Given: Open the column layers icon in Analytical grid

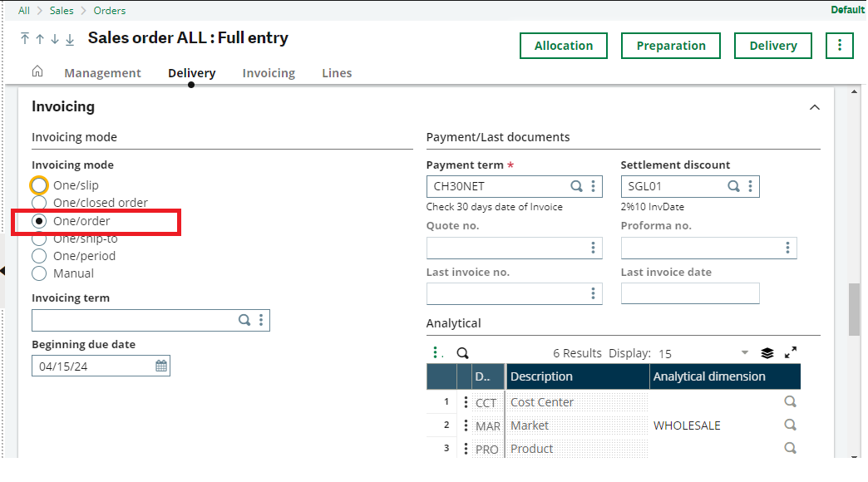Looking at the screenshot, I should point(767,352).
